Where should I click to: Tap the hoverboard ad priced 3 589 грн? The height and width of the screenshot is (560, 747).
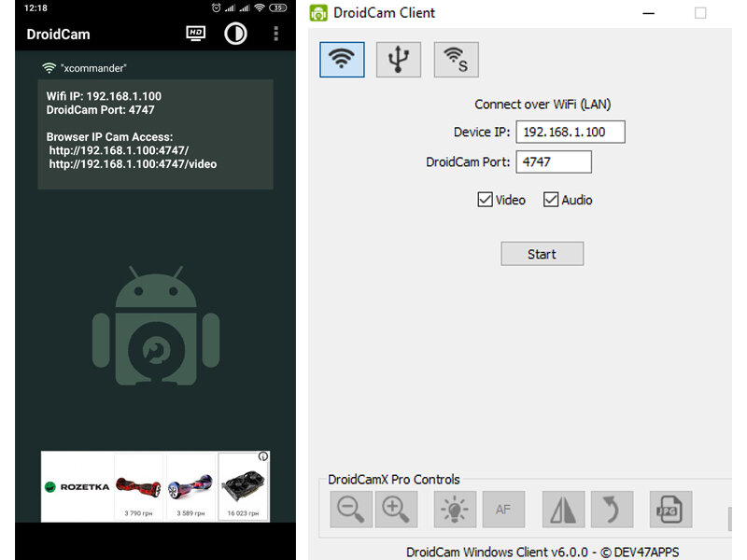(190, 486)
